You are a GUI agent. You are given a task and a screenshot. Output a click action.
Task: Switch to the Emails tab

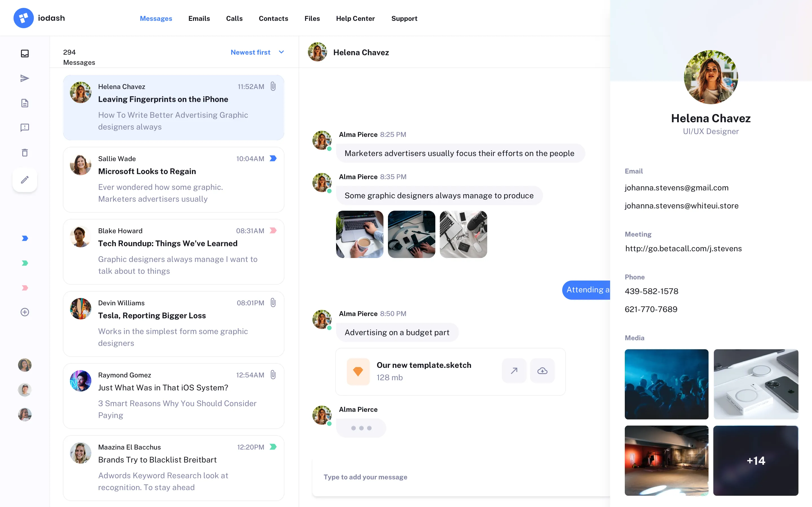[199, 18]
